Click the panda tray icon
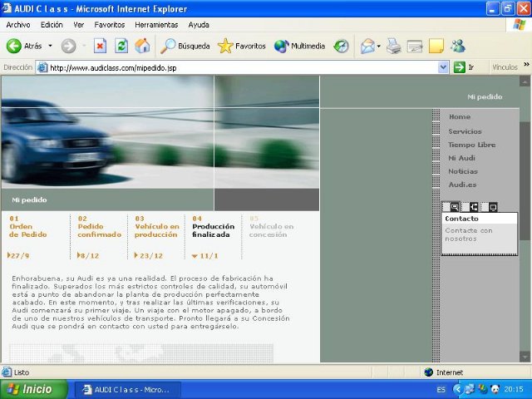Image resolution: width=532 pixels, height=399 pixels. (x=495, y=389)
